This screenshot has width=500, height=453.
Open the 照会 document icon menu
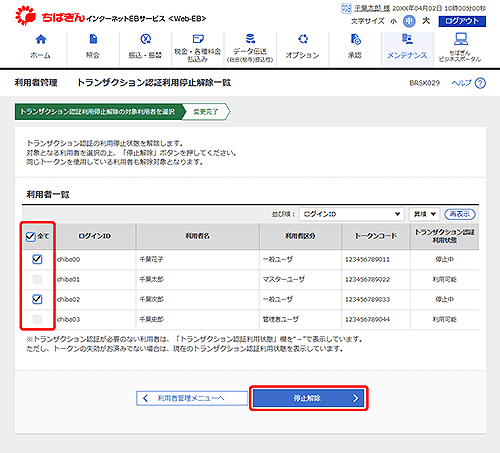(93, 39)
